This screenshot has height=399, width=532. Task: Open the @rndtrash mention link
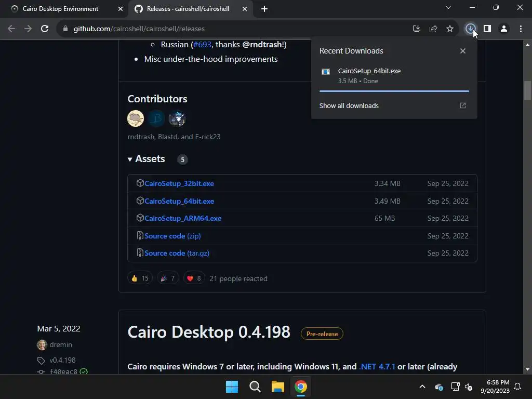262,45
